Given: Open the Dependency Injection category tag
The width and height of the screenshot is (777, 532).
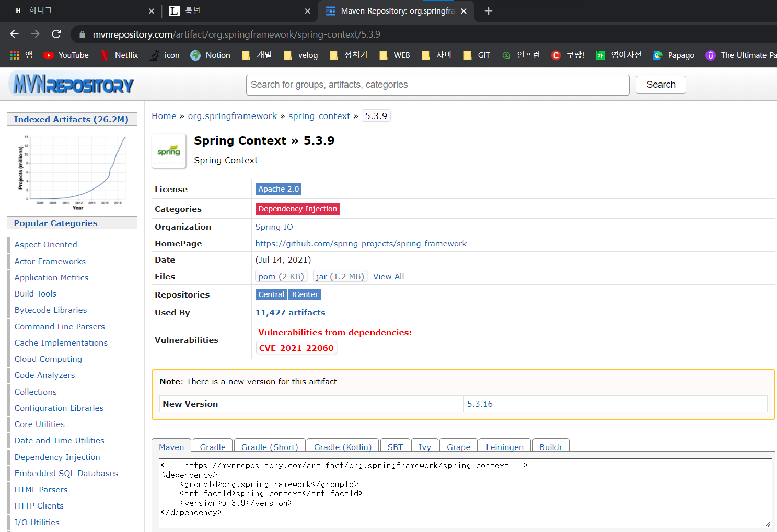Looking at the screenshot, I should click(298, 209).
